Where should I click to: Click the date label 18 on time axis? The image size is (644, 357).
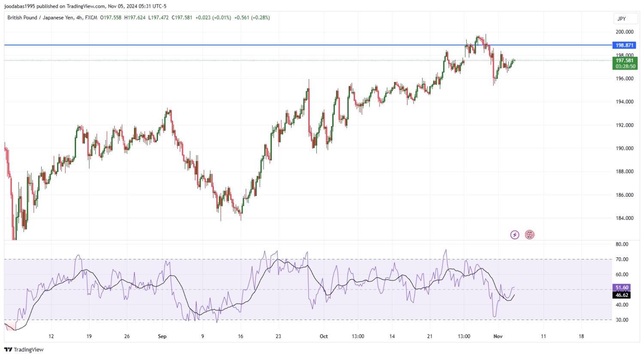tap(581, 336)
